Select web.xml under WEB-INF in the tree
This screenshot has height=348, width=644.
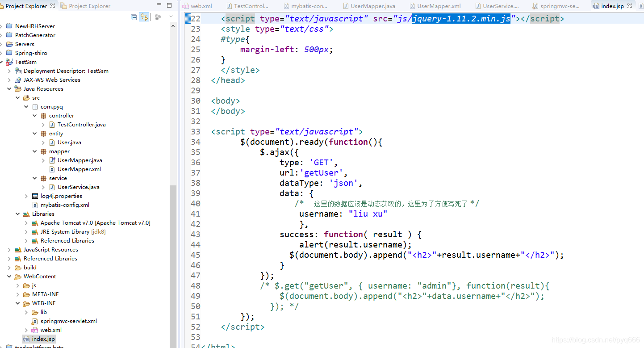[51, 330]
